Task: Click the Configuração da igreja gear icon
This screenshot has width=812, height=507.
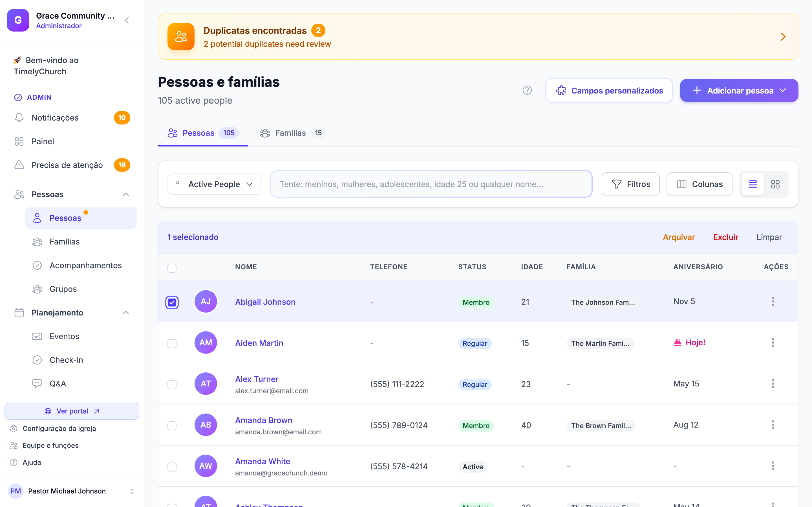Action: pyautogui.click(x=14, y=428)
